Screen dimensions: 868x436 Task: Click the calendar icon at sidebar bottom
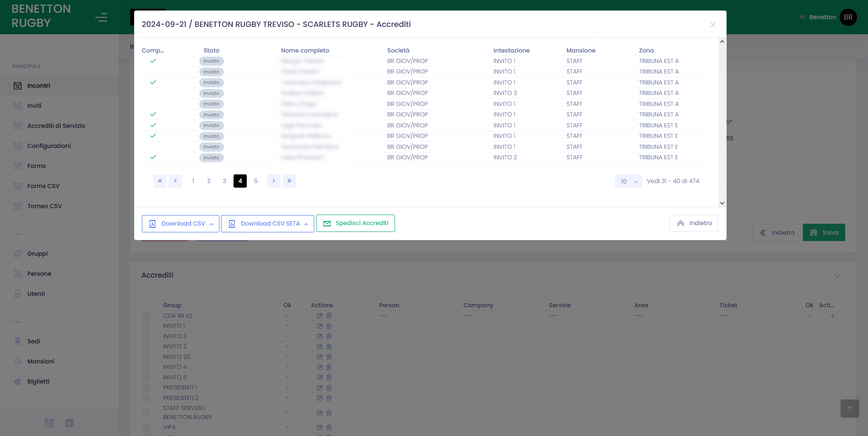(49, 423)
